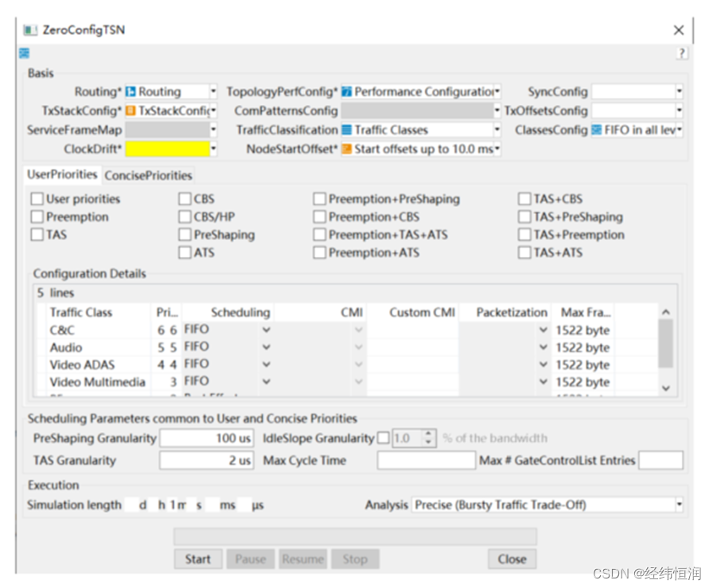Click the configuration table scroll down arrow
Viewport: 713px width, 588px height.
(666, 388)
